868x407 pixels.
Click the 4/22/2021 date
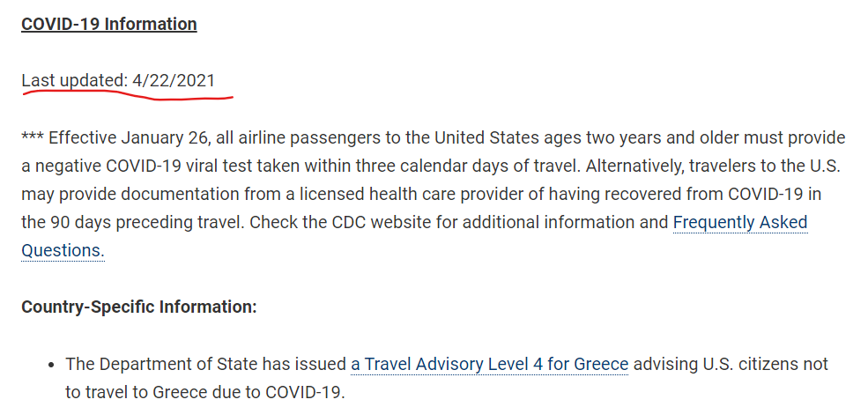[x=174, y=80]
